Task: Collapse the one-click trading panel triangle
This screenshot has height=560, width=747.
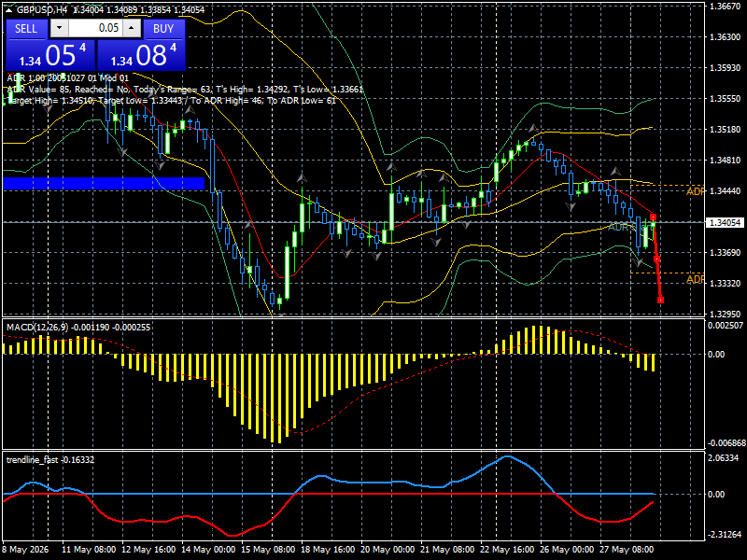Action: (9, 10)
